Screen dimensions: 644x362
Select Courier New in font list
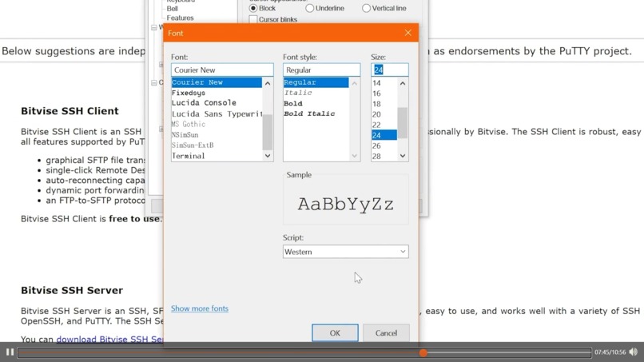tap(217, 82)
